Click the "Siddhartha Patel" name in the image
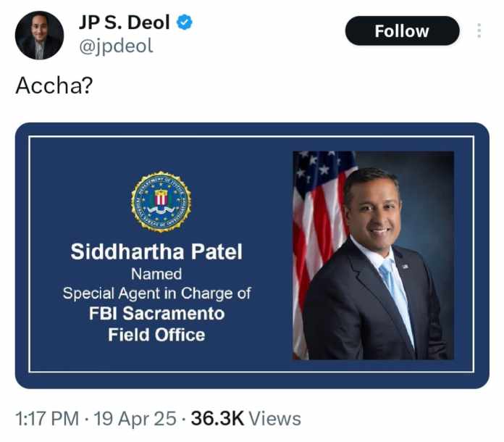 (156, 251)
